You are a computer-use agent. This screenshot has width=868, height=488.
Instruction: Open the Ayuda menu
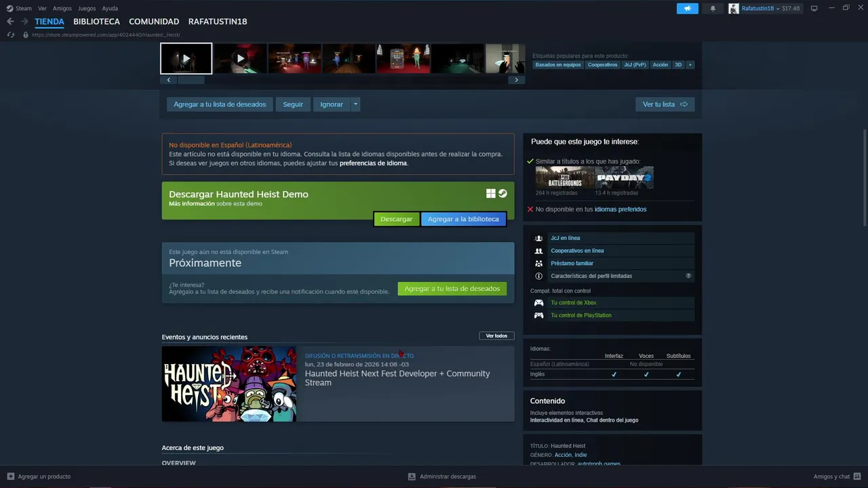(x=110, y=9)
